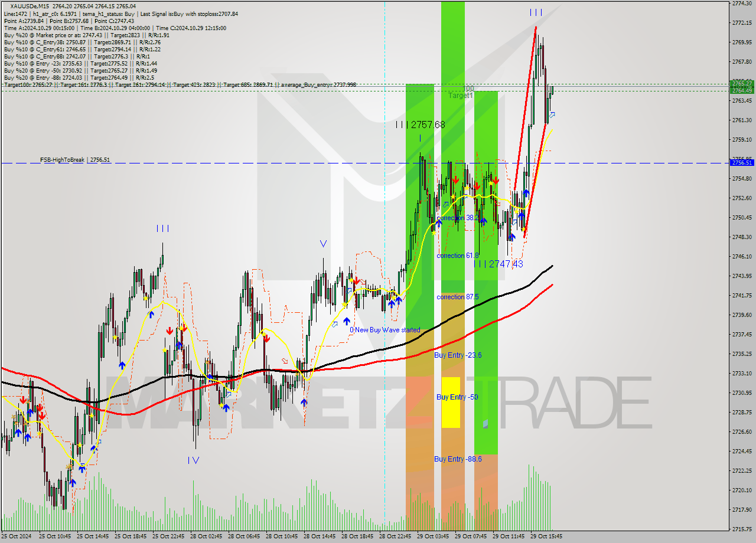Click the 2724.45 price axis label
This screenshot has width=756, height=543.
[742, 452]
